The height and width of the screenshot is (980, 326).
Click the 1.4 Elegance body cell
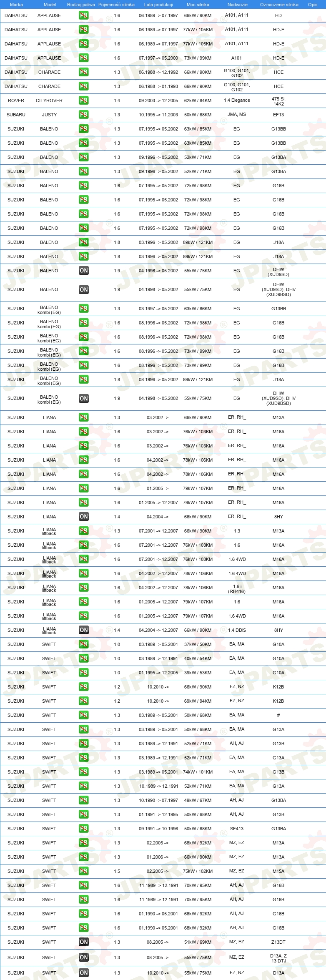click(237, 101)
